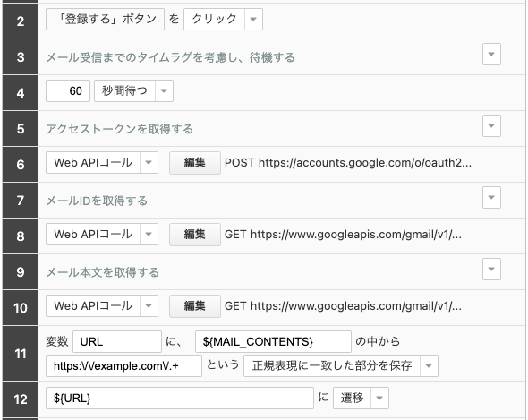Click the GET gmail URL text in step 10
This screenshot has width=528, height=420.
click(343, 306)
